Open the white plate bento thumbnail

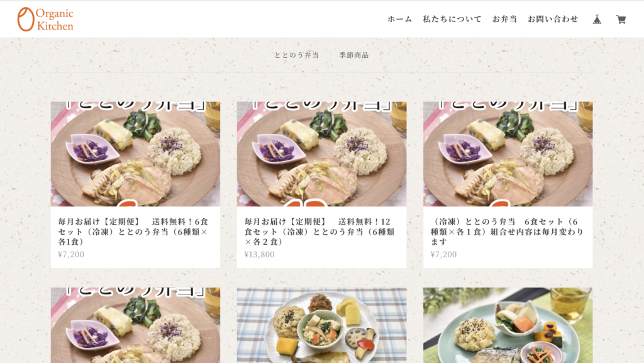[321, 325]
